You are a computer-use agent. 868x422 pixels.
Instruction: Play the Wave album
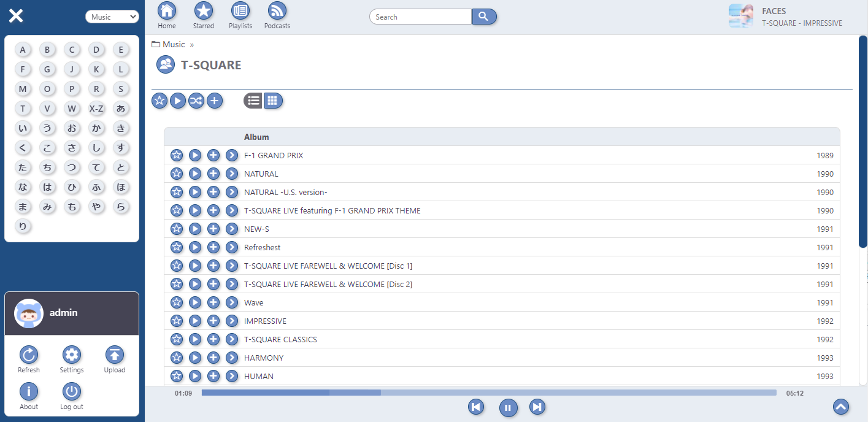(x=195, y=302)
